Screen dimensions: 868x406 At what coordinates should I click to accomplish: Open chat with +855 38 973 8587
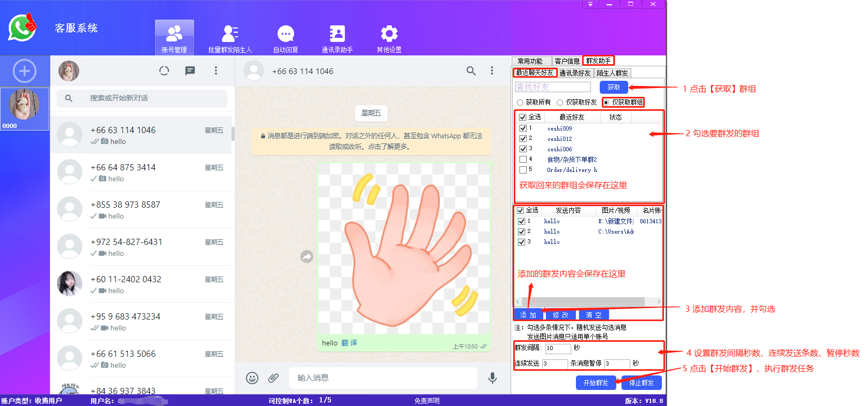coord(141,210)
